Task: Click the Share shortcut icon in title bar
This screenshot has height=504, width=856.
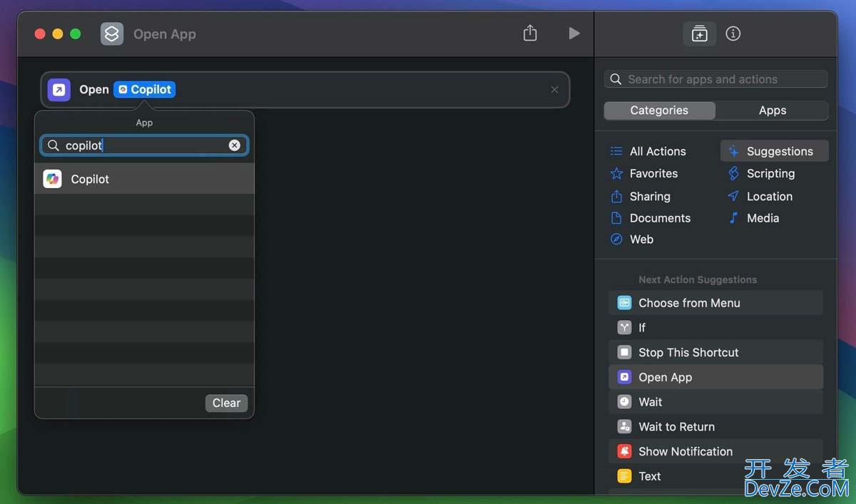Action: pos(530,33)
